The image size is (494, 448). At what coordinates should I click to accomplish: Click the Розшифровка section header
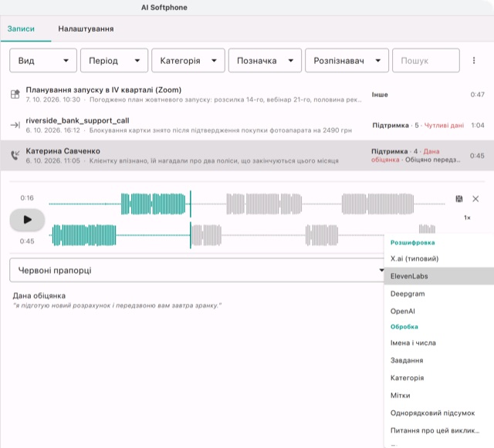(412, 242)
